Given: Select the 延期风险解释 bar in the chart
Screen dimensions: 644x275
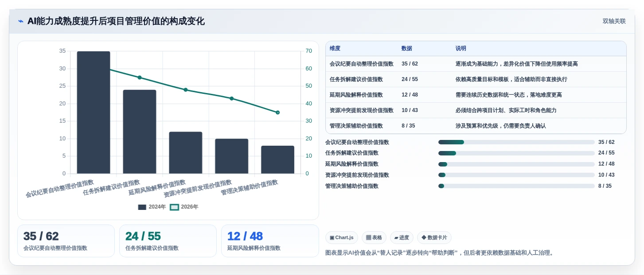Looking at the screenshot, I should click(x=186, y=153).
